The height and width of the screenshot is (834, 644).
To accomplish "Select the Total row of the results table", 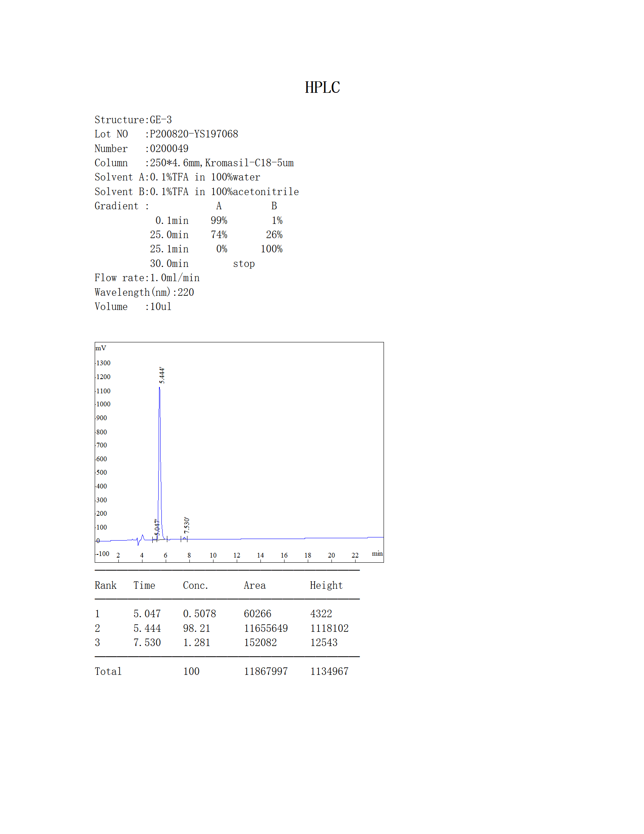I will click(108, 671).
